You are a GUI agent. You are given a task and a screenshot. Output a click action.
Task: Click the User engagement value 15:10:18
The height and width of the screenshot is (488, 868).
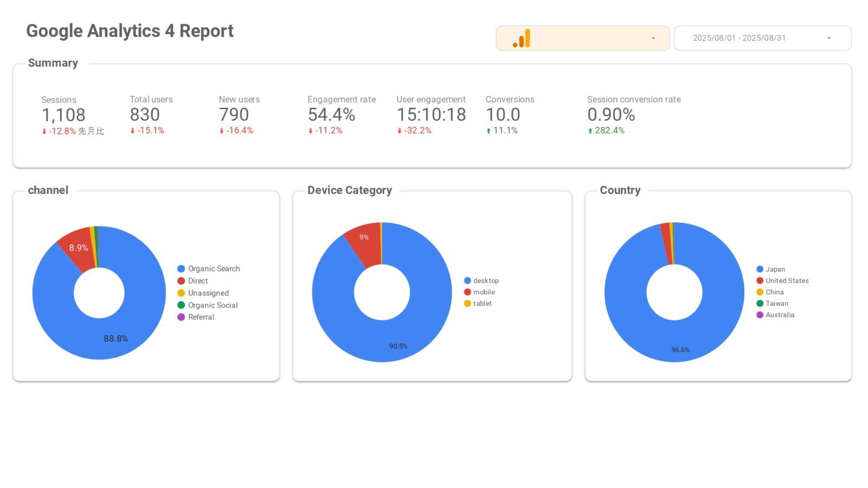point(431,114)
